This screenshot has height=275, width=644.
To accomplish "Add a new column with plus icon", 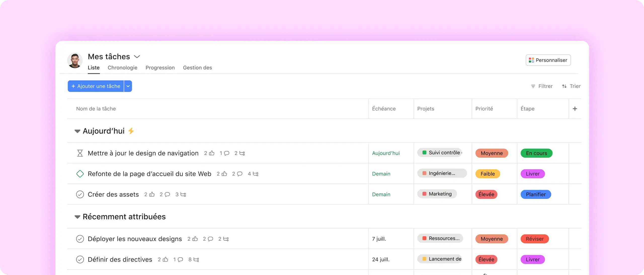I will (x=575, y=109).
